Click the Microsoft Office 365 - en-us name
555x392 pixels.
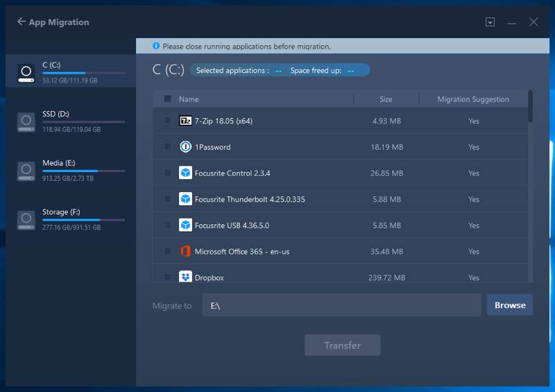point(242,251)
